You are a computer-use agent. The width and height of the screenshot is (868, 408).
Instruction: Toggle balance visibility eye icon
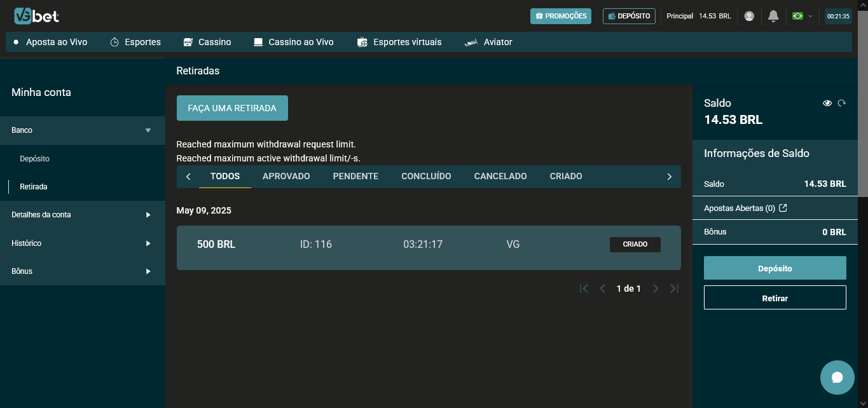click(x=827, y=103)
